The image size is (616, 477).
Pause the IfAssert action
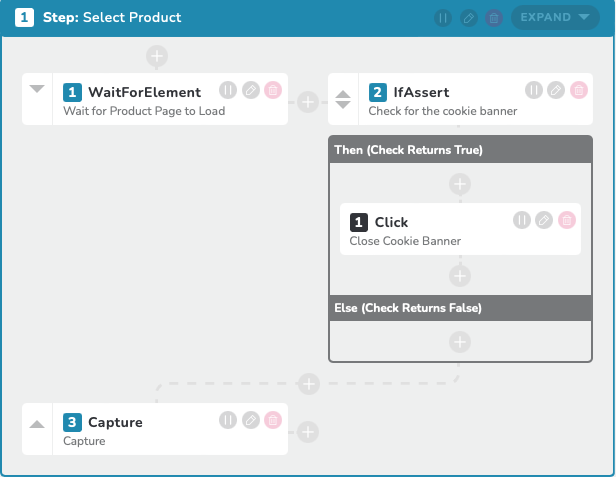pyautogui.click(x=534, y=90)
